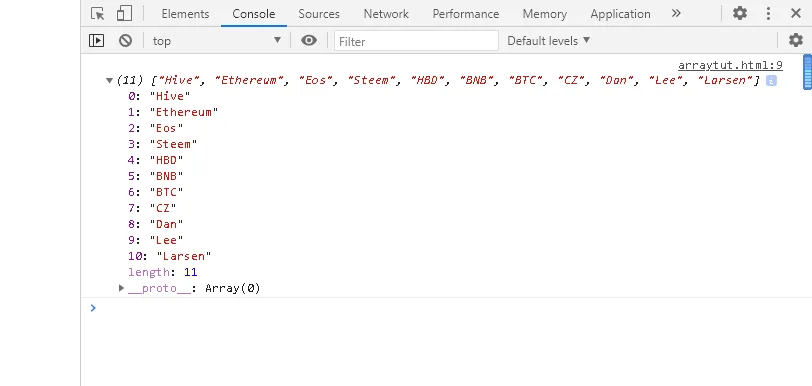Screen dimensions: 812x386
Task: Click the Array(0) value text
Action: click(x=233, y=289)
